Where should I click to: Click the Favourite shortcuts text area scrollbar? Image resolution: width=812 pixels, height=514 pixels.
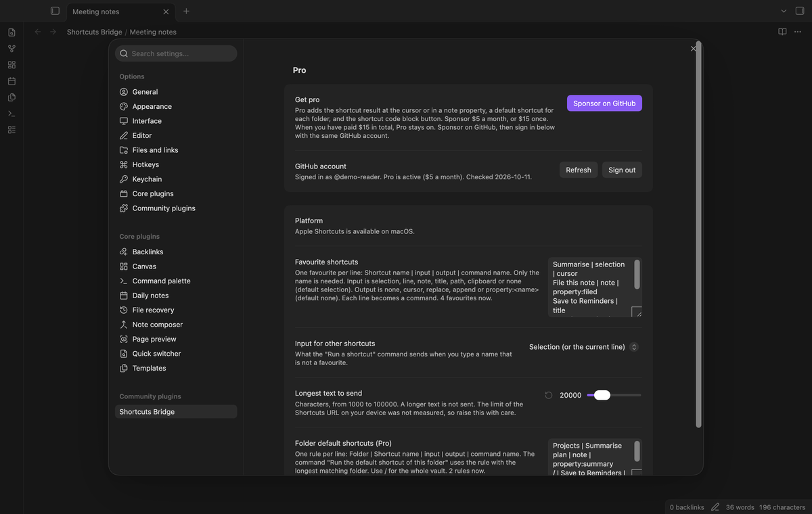(637, 273)
